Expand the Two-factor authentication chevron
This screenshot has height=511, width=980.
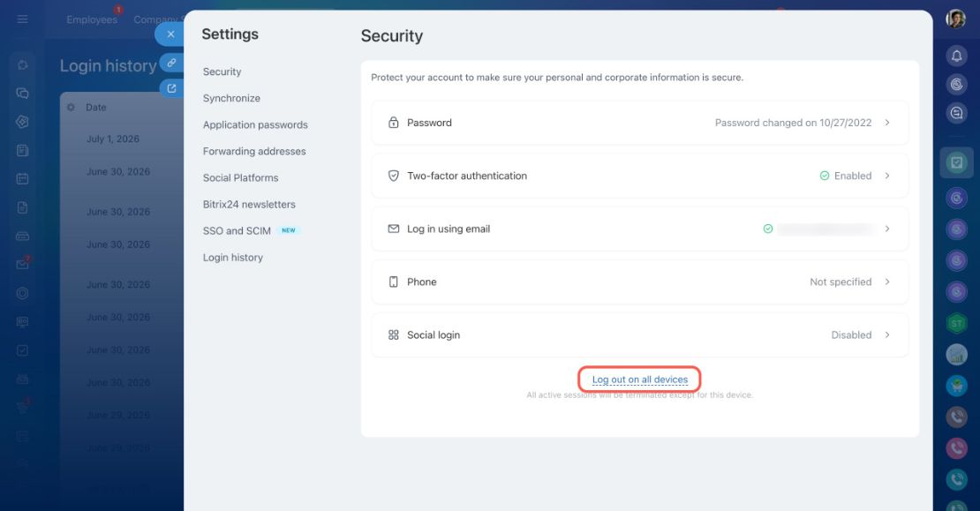887,176
